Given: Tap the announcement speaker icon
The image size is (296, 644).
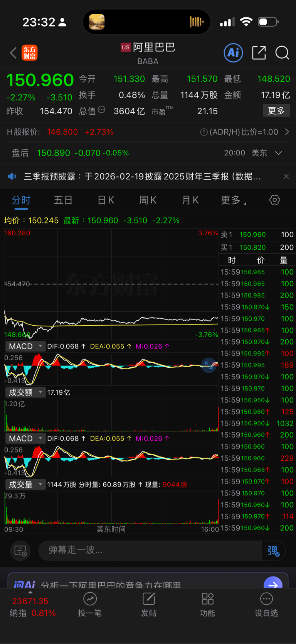Looking at the screenshot, I should pos(12,176).
